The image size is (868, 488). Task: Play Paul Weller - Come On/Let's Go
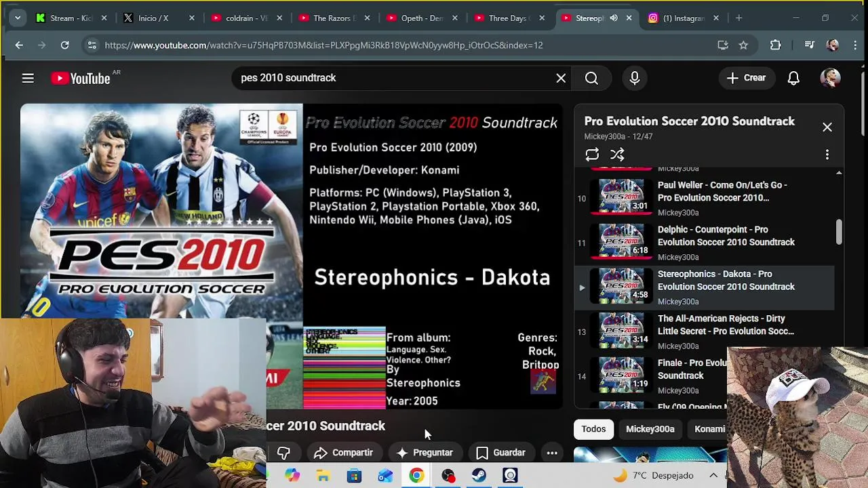pyautogui.click(x=705, y=198)
